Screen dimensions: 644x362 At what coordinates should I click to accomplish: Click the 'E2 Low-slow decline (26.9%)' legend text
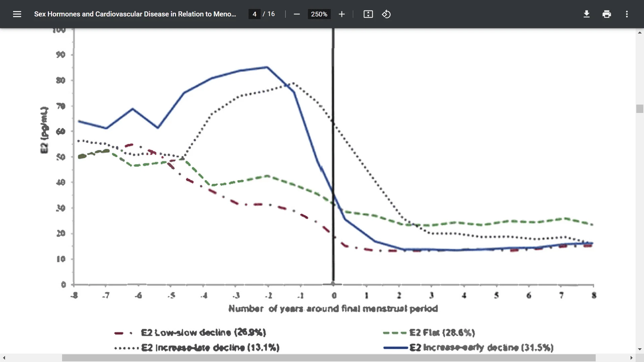pyautogui.click(x=203, y=333)
